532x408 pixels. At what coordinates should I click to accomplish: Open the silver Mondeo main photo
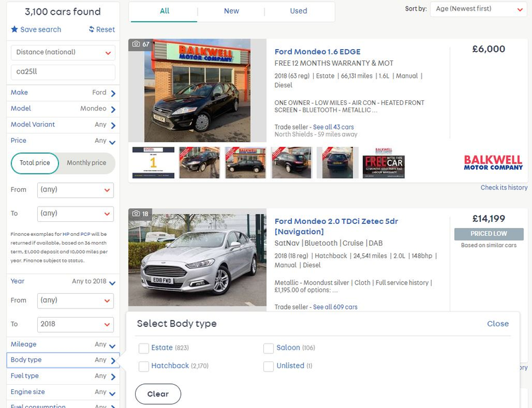(x=198, y=260)
